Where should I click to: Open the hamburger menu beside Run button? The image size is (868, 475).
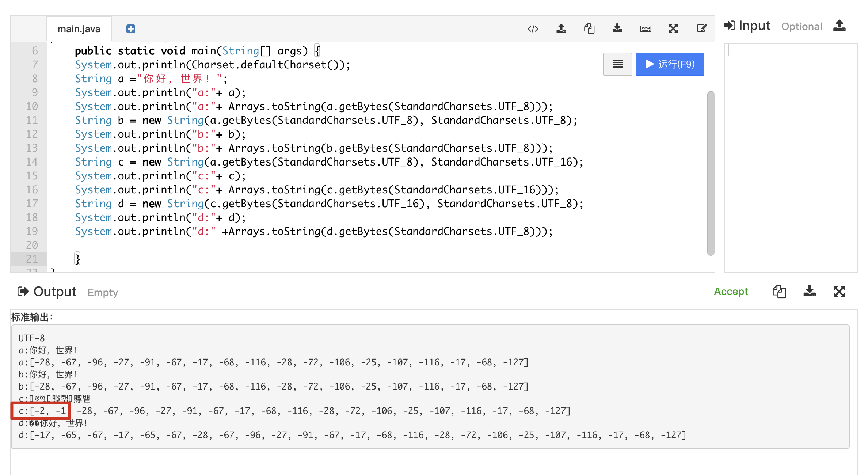click(617, 64)
